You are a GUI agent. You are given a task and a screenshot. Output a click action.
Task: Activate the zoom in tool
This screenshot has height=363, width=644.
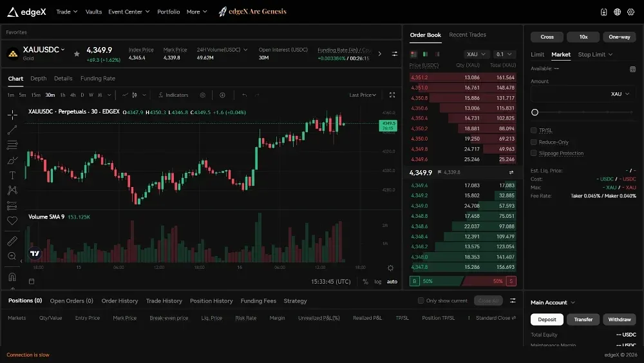[12, 256]
